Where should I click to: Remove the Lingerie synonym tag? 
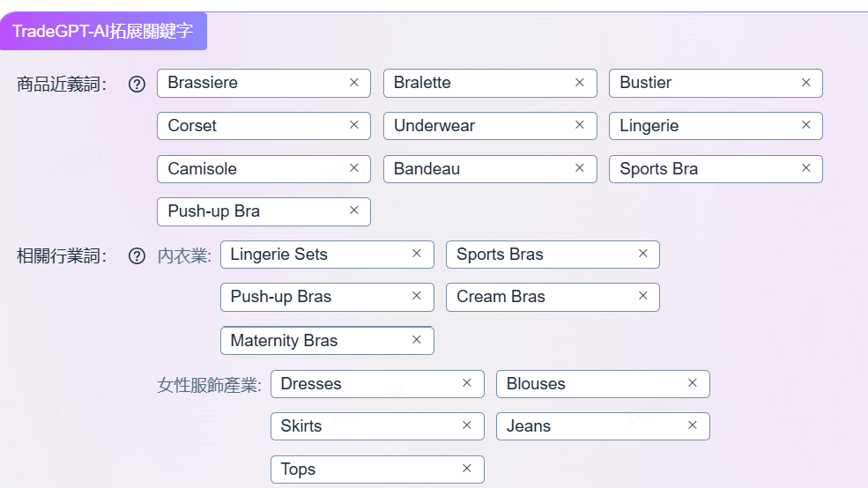click(806, 125)
